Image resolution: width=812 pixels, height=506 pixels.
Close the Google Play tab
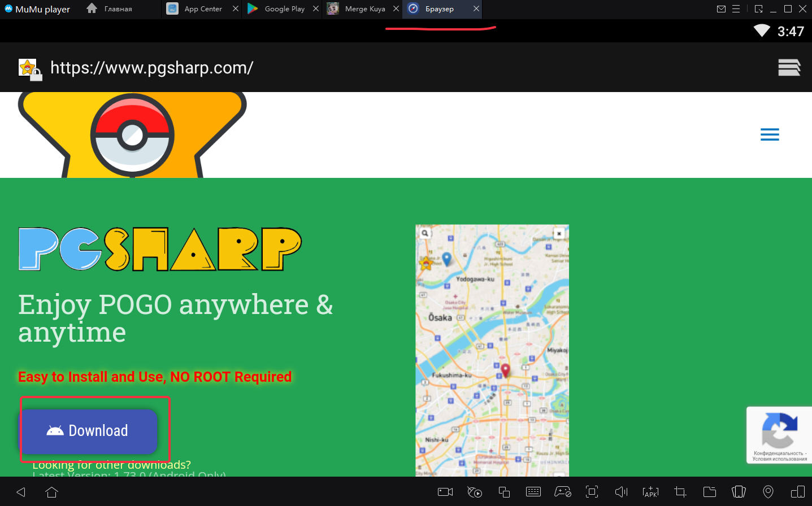coord(316,9)
